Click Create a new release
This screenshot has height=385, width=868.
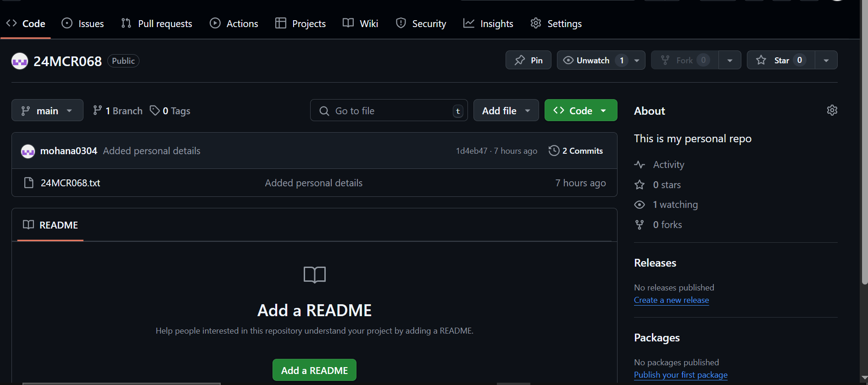click(672, 300)
